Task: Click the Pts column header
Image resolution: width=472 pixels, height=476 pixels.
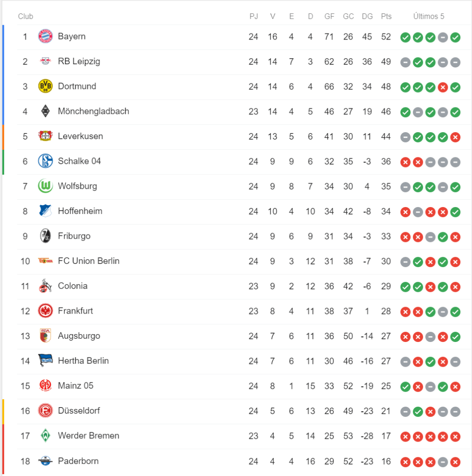Action: (x=386, y=16)
